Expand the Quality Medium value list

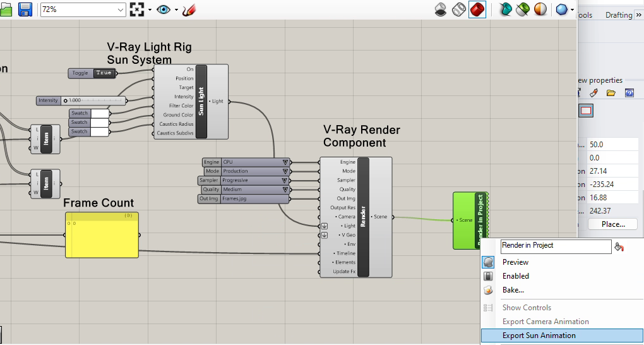point(285,190)
